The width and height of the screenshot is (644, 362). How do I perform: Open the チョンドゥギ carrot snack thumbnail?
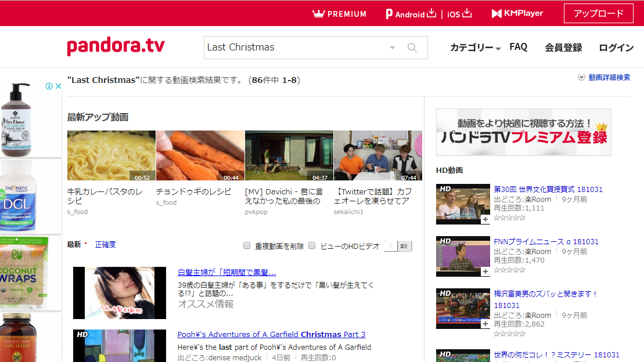(x=200, y=155)
